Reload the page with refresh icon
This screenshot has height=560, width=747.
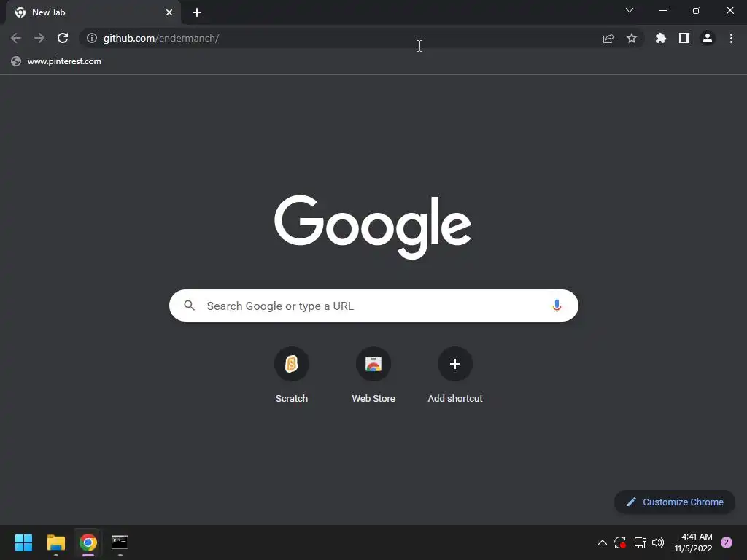(63, 38)
